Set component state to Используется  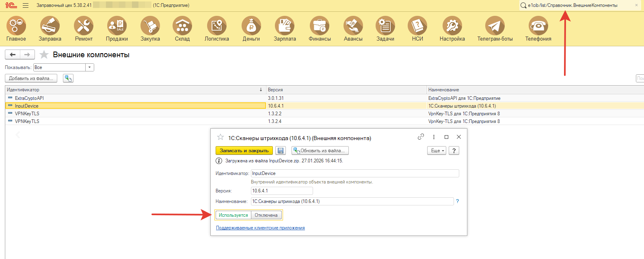point(233,215)
